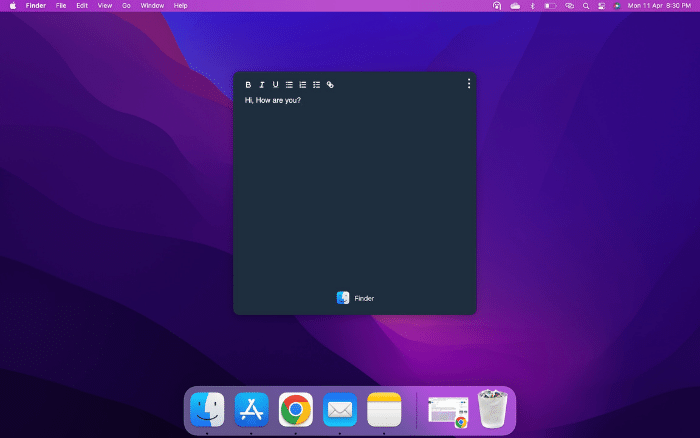Open Finder from the Dock
This screenshot has width=700, height=438.
207,410
